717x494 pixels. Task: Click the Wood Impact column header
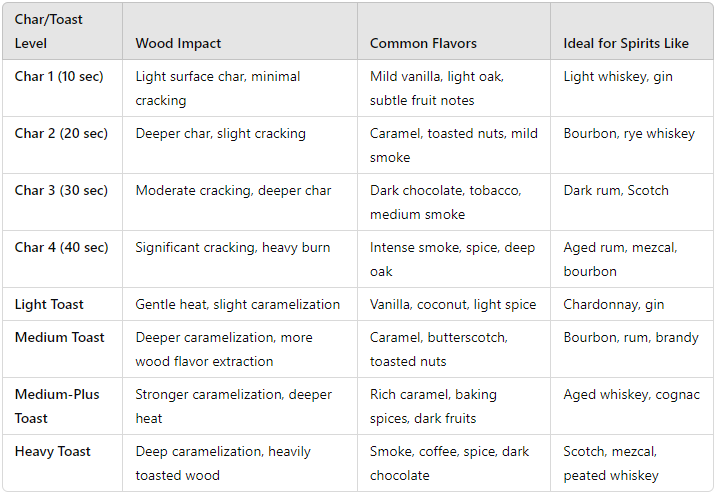(178, 43)
